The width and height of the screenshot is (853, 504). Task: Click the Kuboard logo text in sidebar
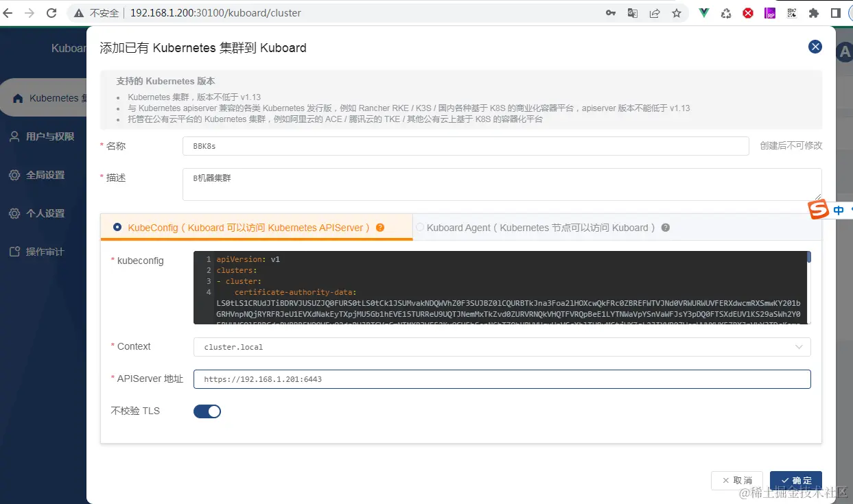(69, 48)
